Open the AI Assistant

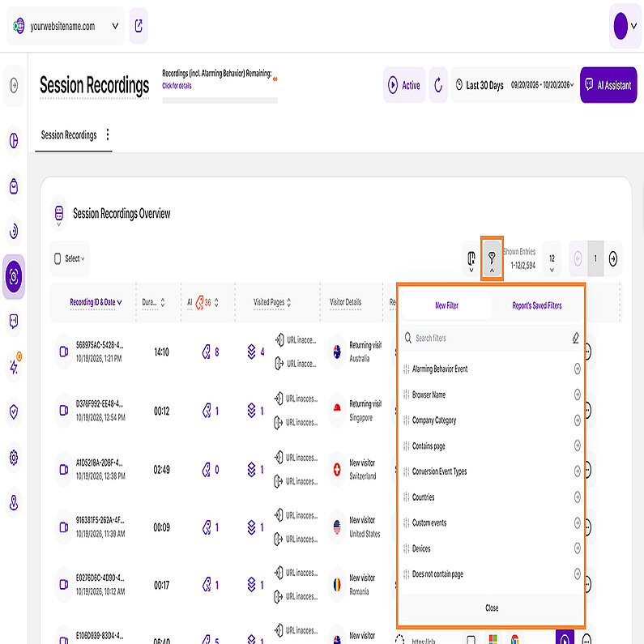[x=608, y=85]
